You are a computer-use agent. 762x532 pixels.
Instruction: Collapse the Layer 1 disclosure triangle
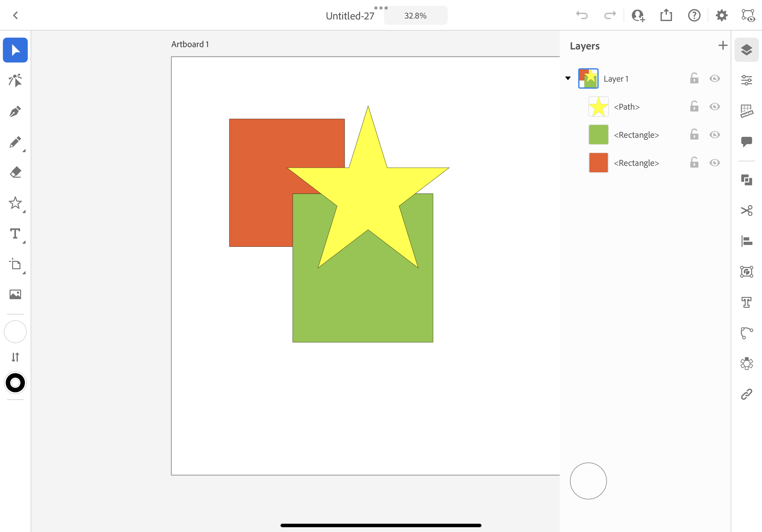pyautogui.click(x=568, y=78)
